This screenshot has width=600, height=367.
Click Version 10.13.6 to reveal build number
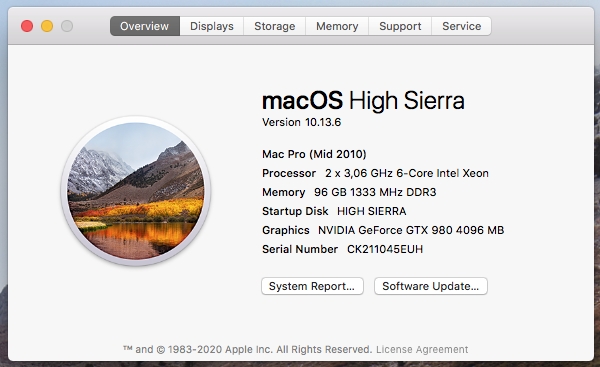[x=301, y=122]
